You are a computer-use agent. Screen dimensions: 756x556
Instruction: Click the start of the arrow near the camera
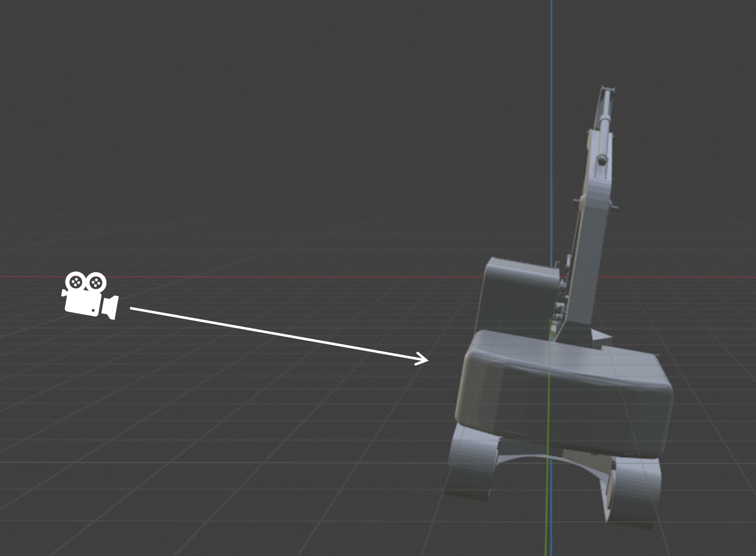pyautogui.click(x=132, y=308)
